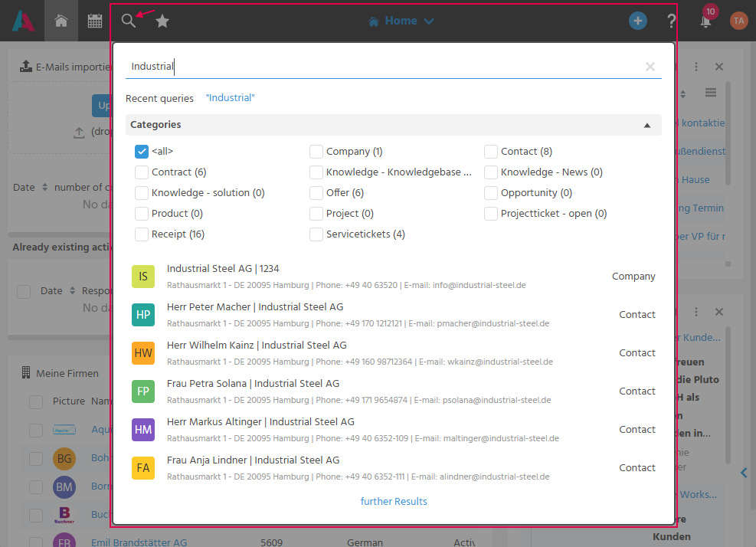This screenshot has height=547, width=756.
Task: Open the Home dashboard icon
Action: click(x=61, y=21)
